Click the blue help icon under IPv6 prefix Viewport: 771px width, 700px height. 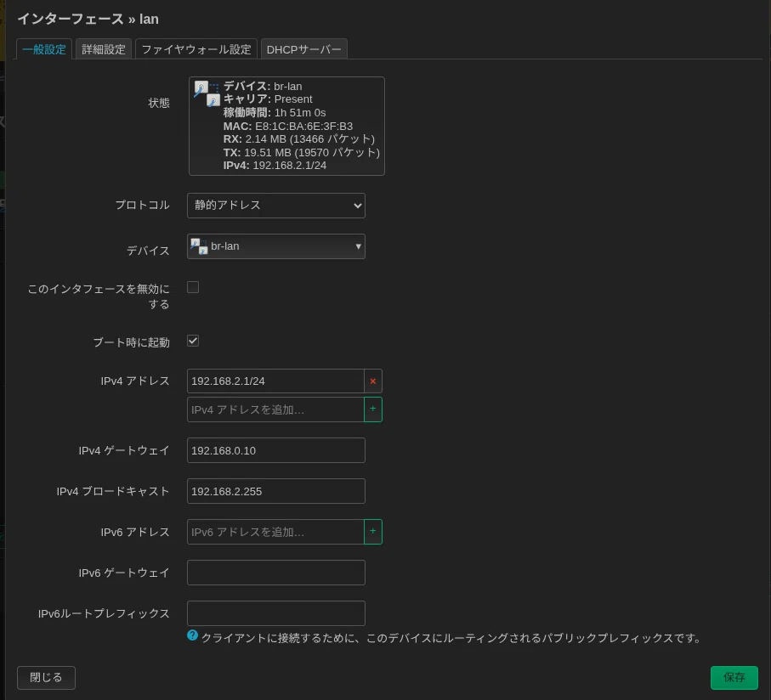click(192, 635)
